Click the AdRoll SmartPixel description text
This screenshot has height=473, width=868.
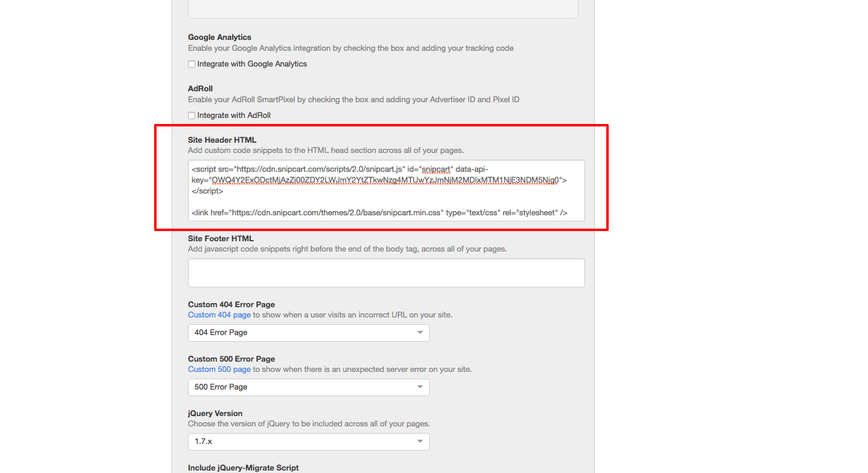coord(354,100)
